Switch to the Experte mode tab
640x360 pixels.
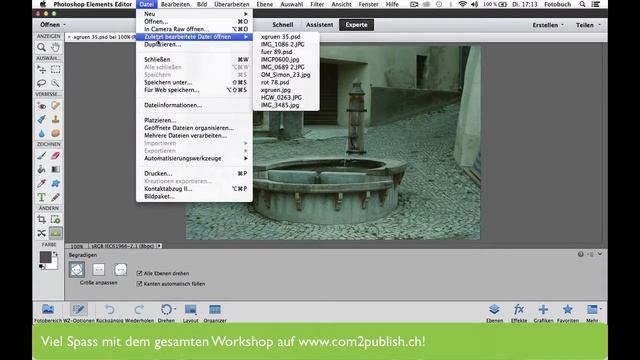click(356, 25)
